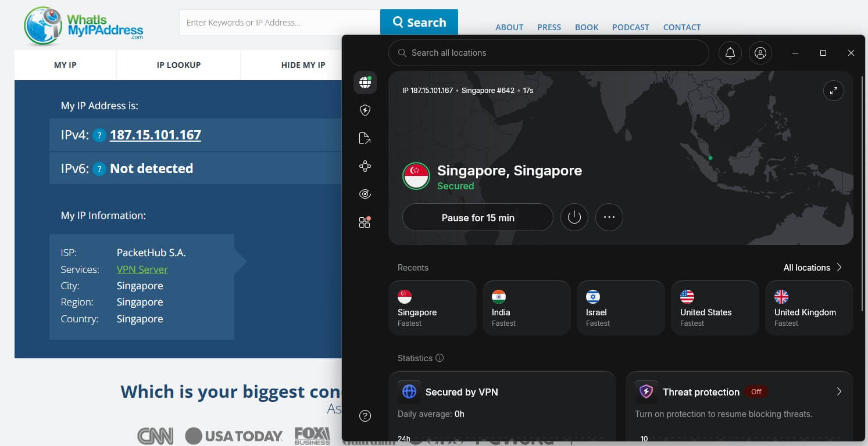
Task: Switch to the MY IP tab
Action: click(65, 65)
